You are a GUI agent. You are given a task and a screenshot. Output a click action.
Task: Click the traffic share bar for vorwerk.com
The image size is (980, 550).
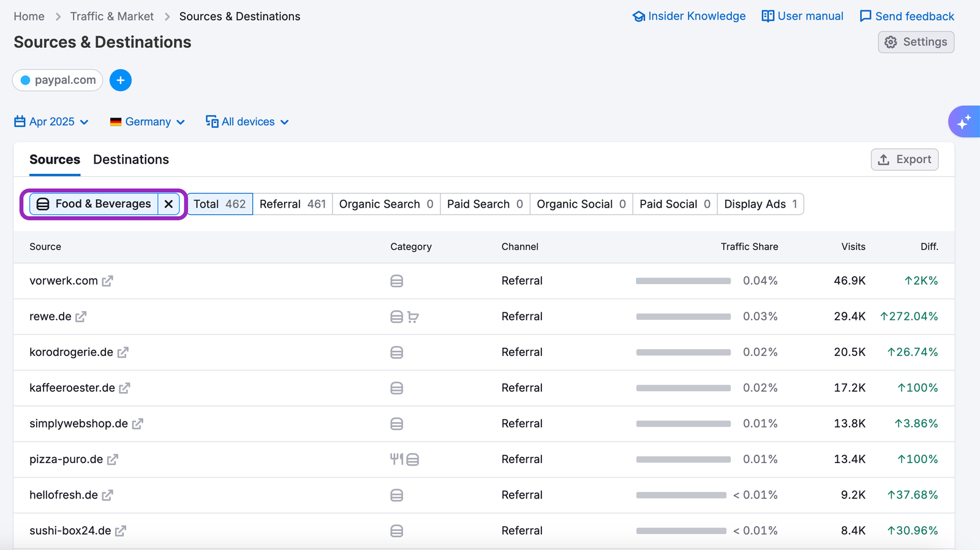683,281
